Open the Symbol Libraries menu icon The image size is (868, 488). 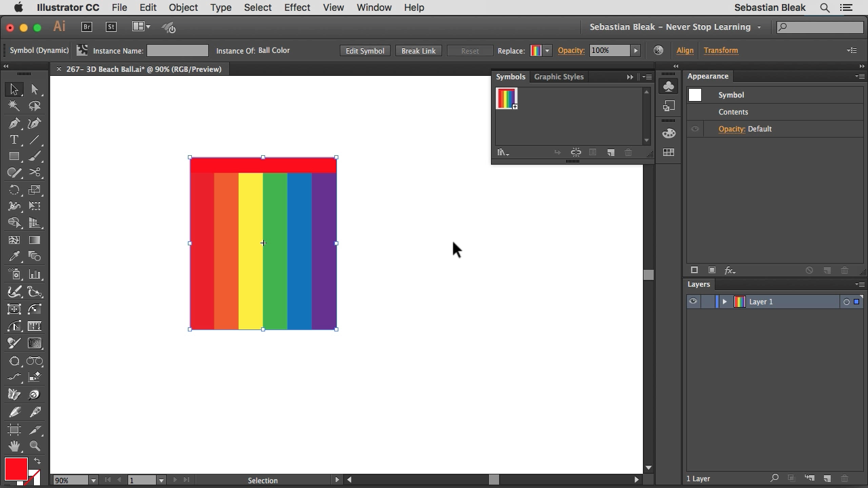(502, 152)
